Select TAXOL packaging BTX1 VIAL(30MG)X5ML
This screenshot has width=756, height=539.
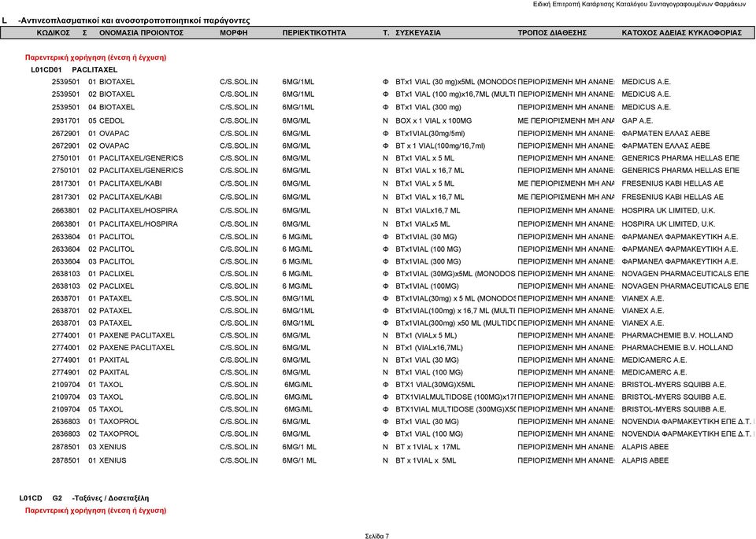tap(435, 385)
